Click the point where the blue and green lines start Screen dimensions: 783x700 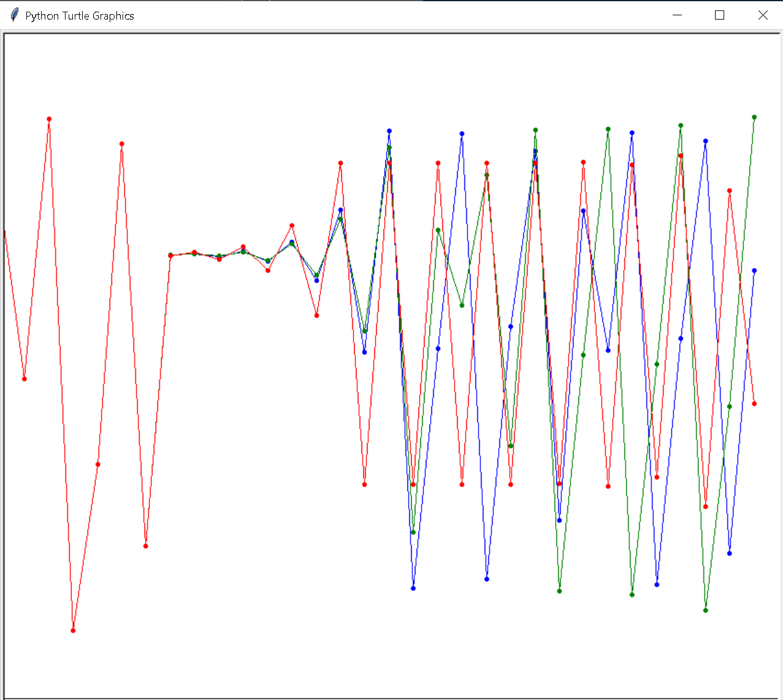pos(171,255)
